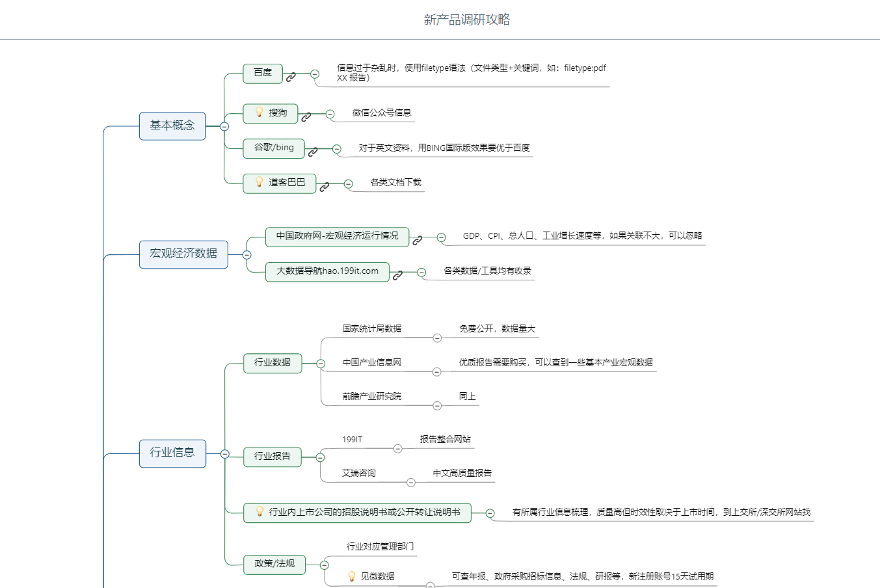Open the hyperlink icon beside 搜狗 node
Image resolution: width=880 pixels, height=588 pixels.
(306, 117)
